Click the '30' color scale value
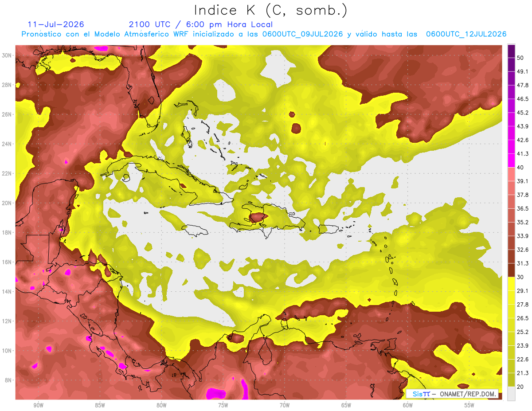Image resolution: width=532 pixels, height=411 pixels. pos(520,277)
